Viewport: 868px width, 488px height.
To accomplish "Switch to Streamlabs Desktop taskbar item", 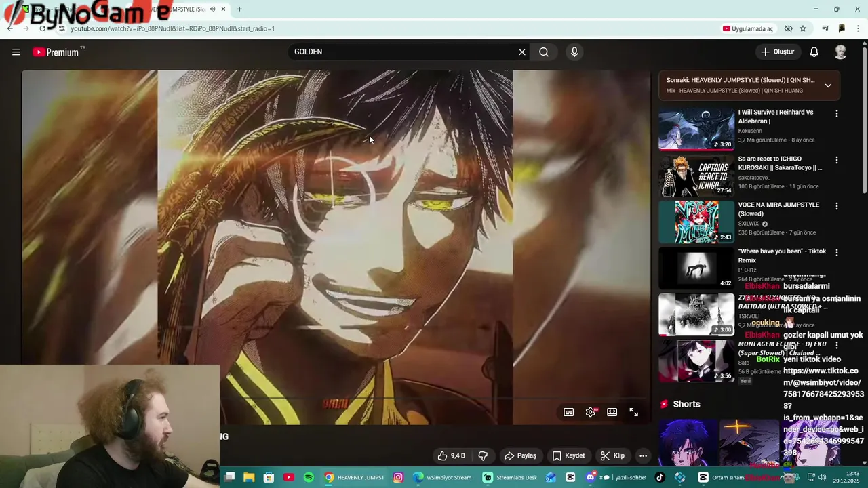I will [510, 477].
